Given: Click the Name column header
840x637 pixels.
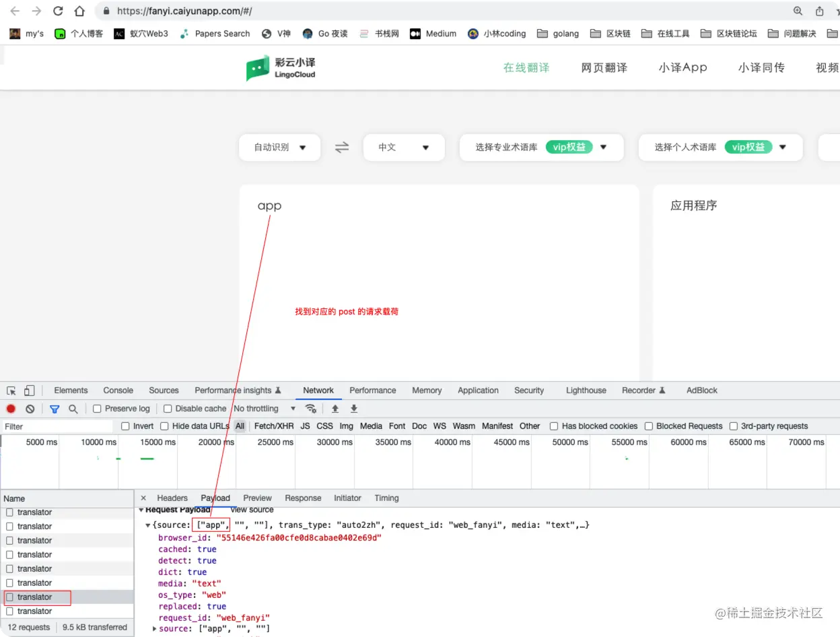Looking at the screenshot, I should point(67,498).
